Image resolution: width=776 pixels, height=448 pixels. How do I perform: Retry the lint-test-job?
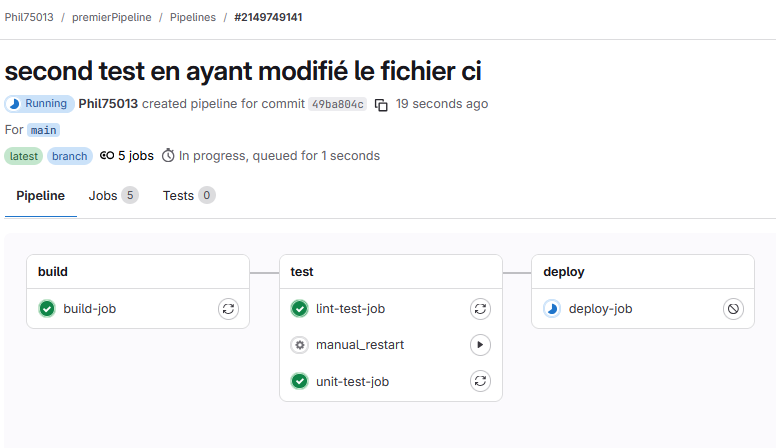point(481,309)
